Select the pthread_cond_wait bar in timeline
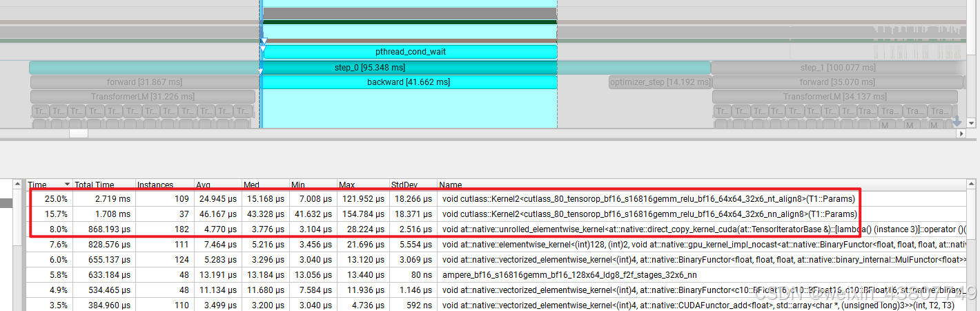The height and width of the screenshot is (311, 980). click(410, 52)
